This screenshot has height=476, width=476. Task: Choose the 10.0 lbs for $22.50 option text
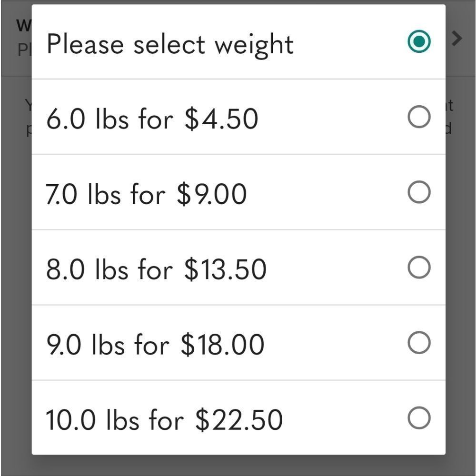164,420
